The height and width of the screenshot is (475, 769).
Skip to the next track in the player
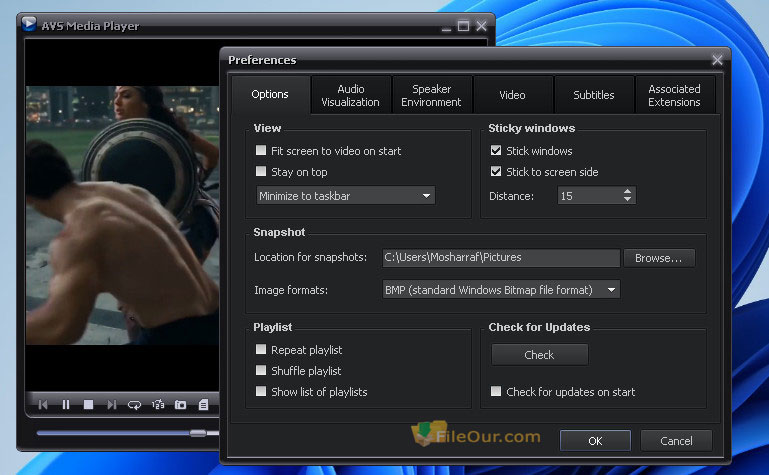point(111,405)
